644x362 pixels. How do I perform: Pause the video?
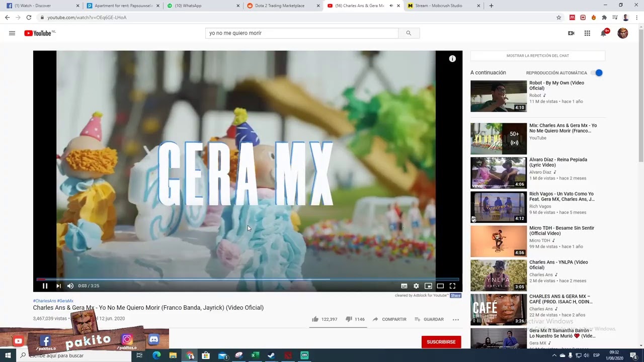click(x=45, y=286)
